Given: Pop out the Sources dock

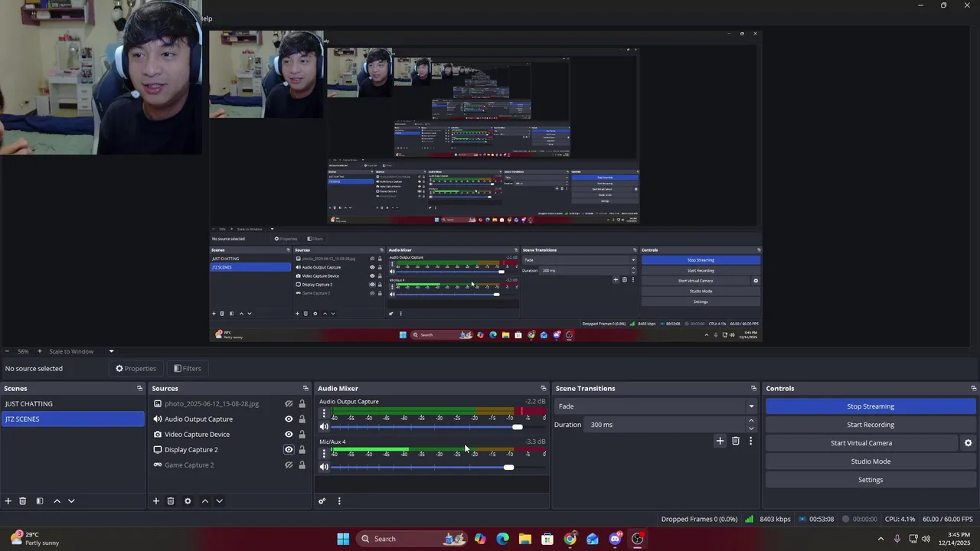Looking at the screenshot, I should [305, 389].
